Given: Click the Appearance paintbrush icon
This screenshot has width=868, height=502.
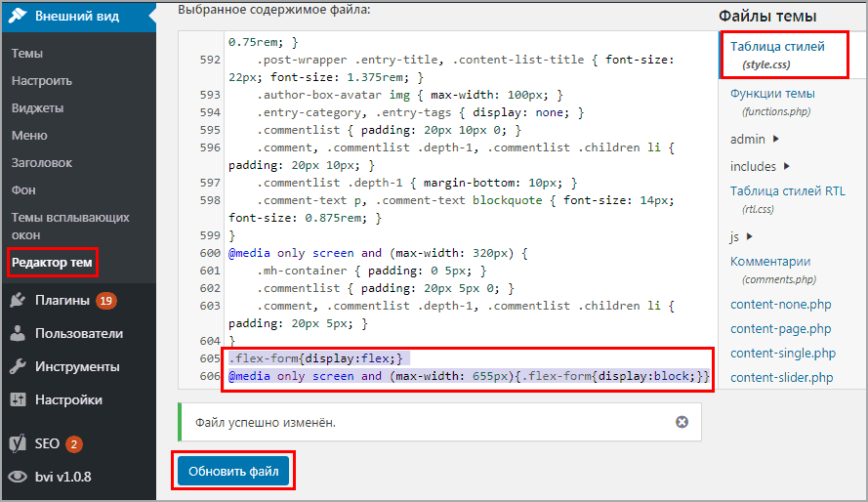Looking at the screenshot, I should coord(18,17).
